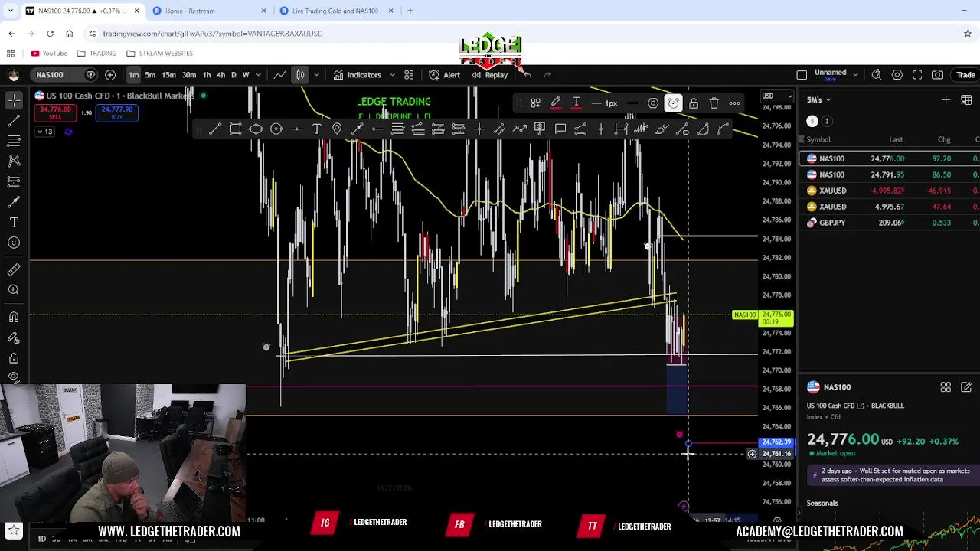Open the templates icon in drawing toolbar
The height and width of the screenshot is (551, 980).
536,103
